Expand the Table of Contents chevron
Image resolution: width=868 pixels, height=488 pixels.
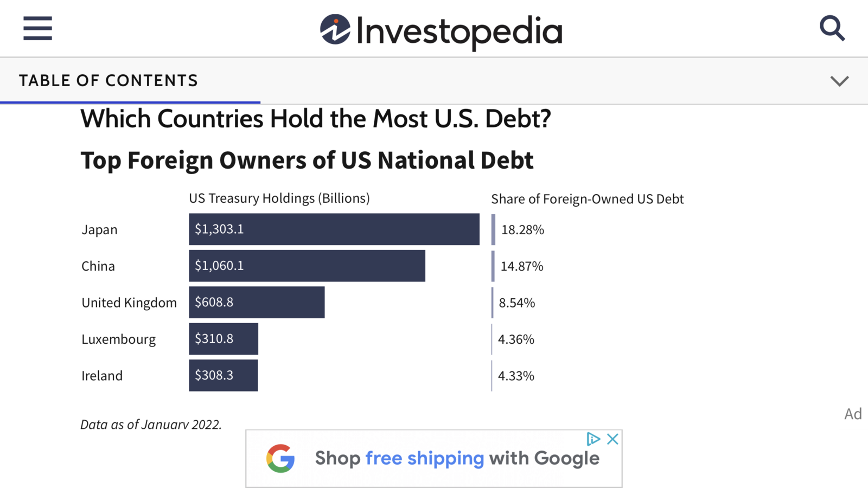coord(839,81)
